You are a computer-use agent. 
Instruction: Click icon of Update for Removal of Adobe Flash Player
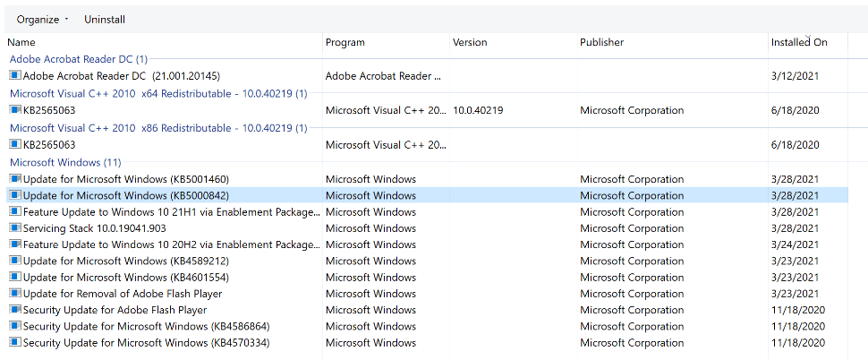pyautogui.click(x=15, y=293)
